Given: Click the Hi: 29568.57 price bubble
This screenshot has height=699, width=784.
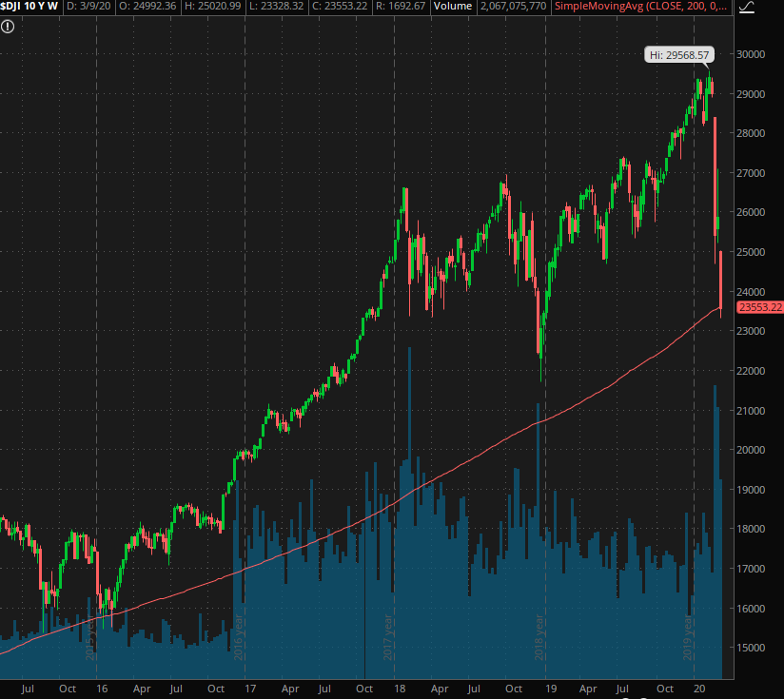Looking at the screenshot, I should (679, 56).
